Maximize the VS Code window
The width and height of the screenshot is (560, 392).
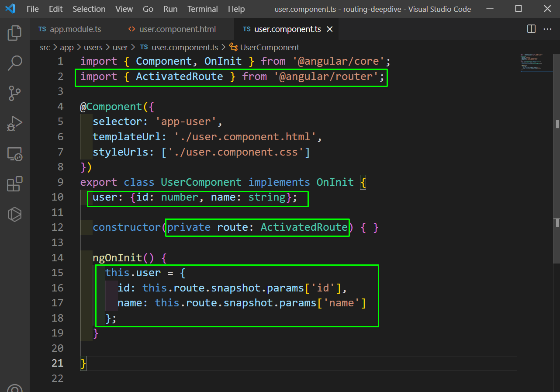coord(519,9)
